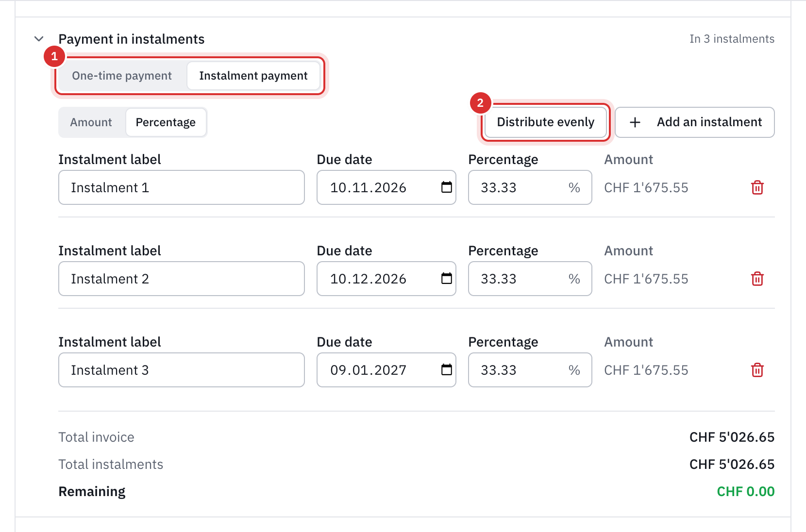Select the Instalment payment option

(253, 76)
